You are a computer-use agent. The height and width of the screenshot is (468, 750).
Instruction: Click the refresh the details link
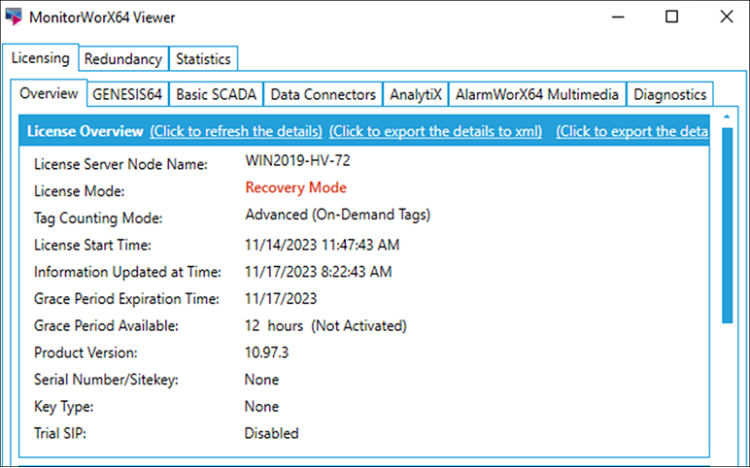pyautogui.click(x=236, y=131)
